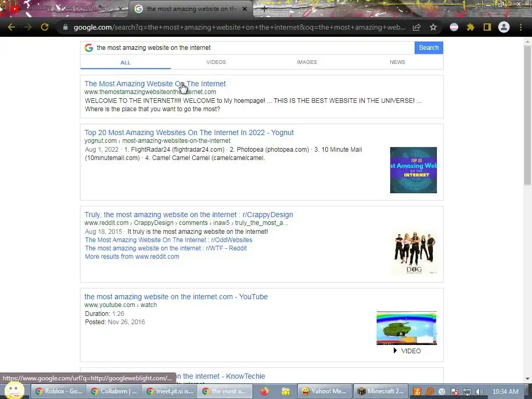Click the browser forward arrow
This screenshot has height=399, width=532.
(x=28, y=27)
